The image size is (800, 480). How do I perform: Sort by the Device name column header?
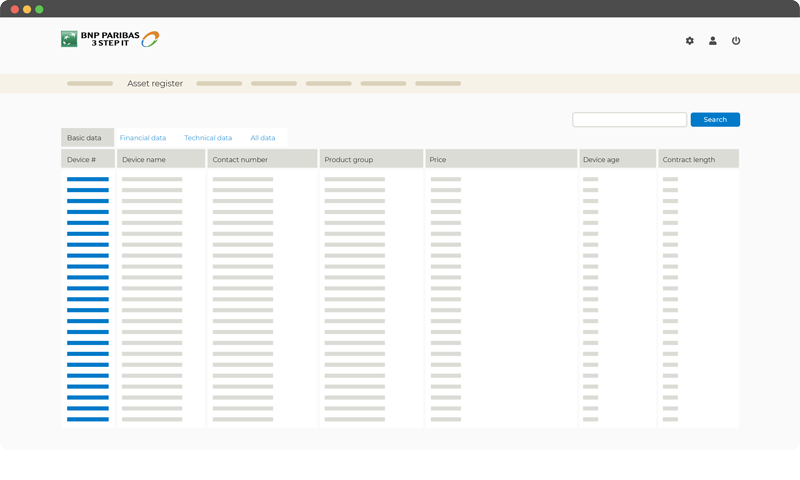click(144, 160)
